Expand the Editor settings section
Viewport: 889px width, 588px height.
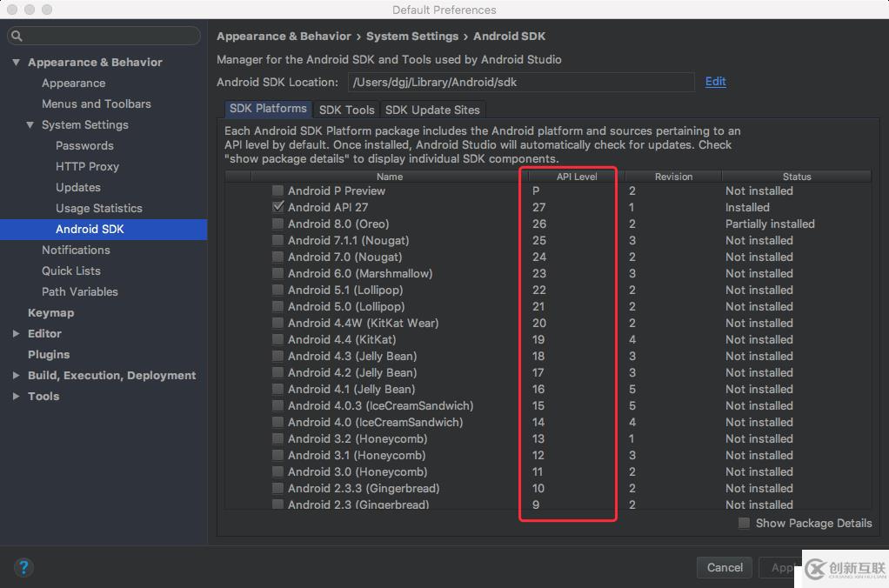16,333
